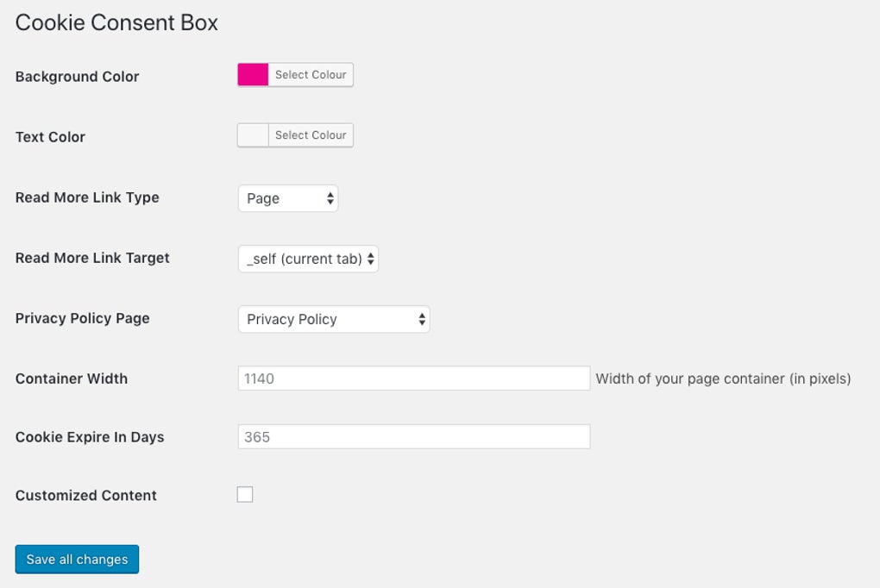The height and width of the screenshot is (588, 880).
Task: Click the stepper arrows beside _self dropdown
Action: pyautogui.click(x=371, y=259)
